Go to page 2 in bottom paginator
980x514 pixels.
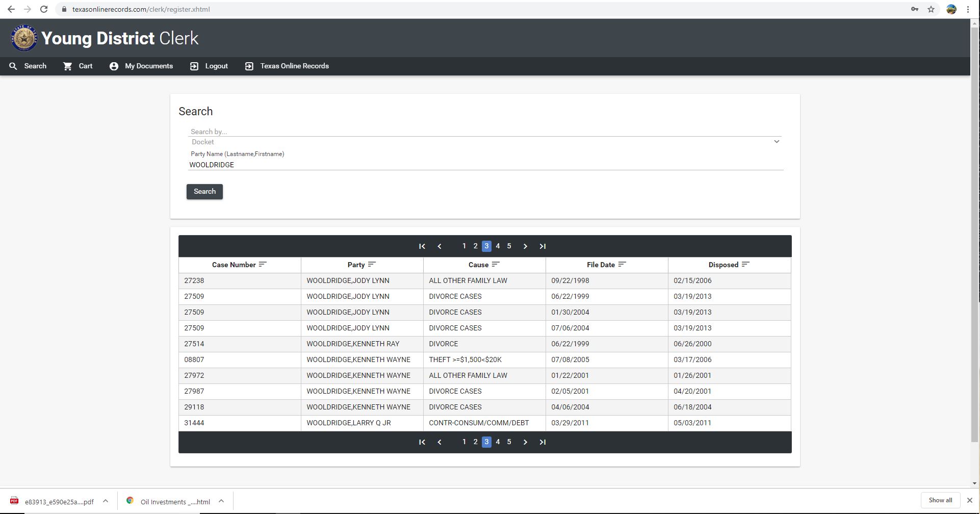click(475, 442)
